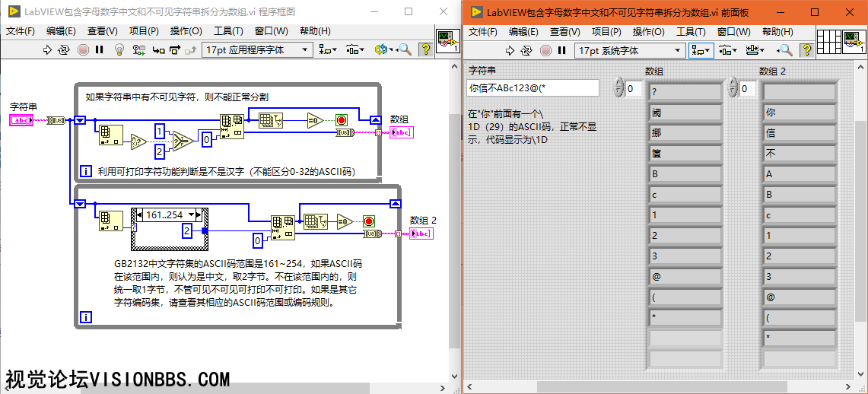Screen dimensions: 868x394
Task: Click the 字符串 text input field
Action: click(533, 88)
